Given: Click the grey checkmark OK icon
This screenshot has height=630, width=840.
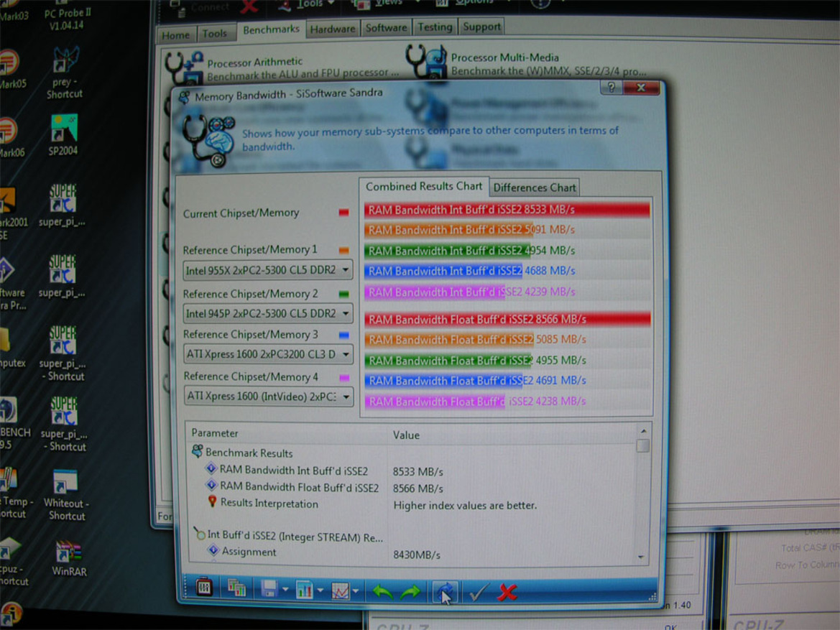Looking at the screenshot, I should (x=477, y=592).
